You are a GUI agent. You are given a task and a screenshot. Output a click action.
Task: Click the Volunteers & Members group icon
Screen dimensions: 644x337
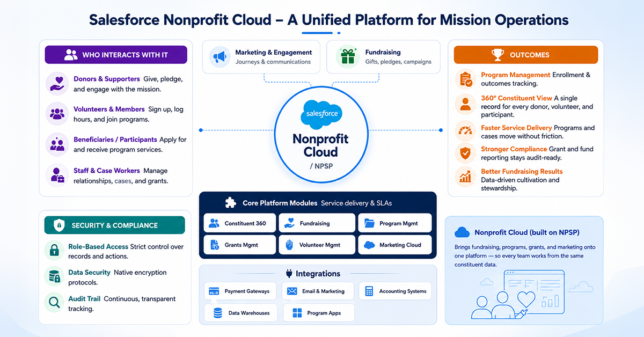point(57,113)
